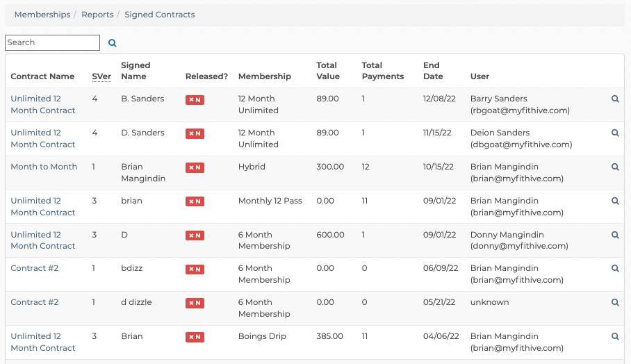The image size is (631, 364).
Task: Open details magnifier for Boings Drip row
Action: (x=615, y=336)
